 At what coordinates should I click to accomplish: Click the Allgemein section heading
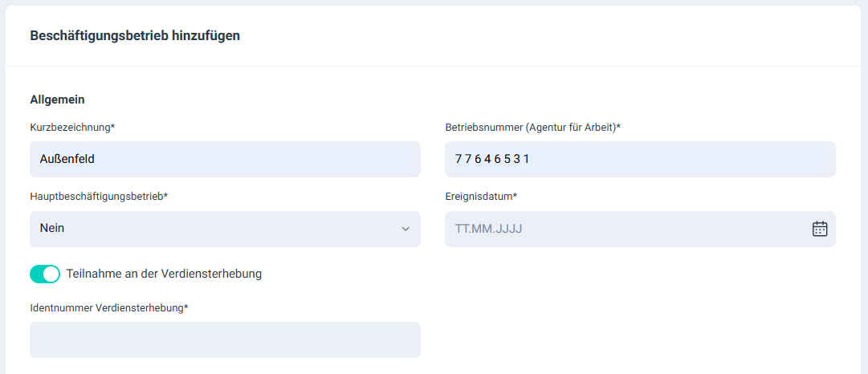[57, 100]
